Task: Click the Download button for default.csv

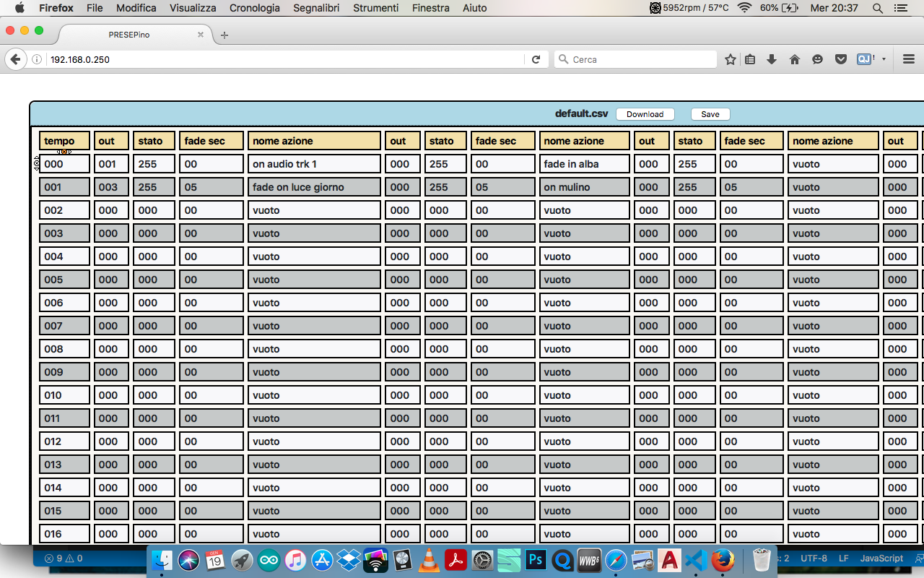Action: coord(645,113)
